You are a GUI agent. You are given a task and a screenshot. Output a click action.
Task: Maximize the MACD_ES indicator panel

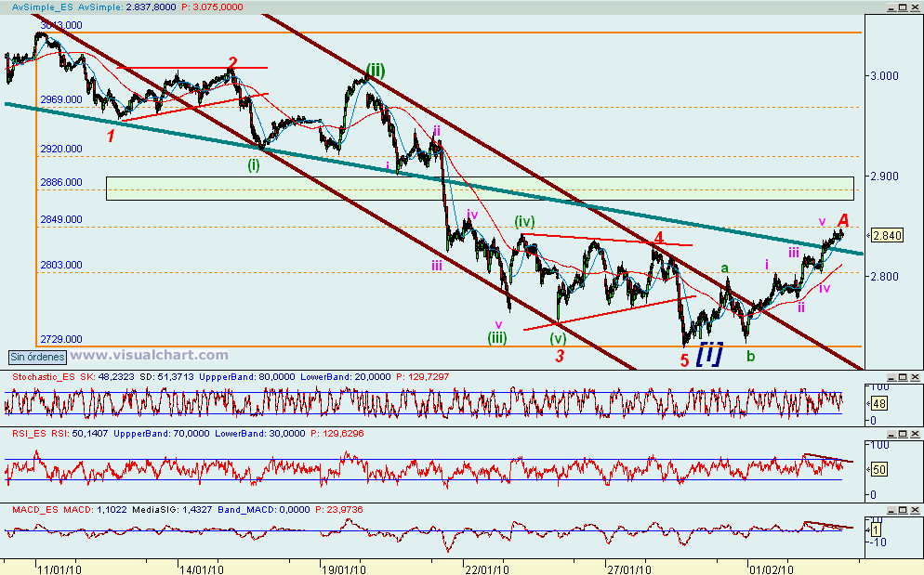coord(901,509)
